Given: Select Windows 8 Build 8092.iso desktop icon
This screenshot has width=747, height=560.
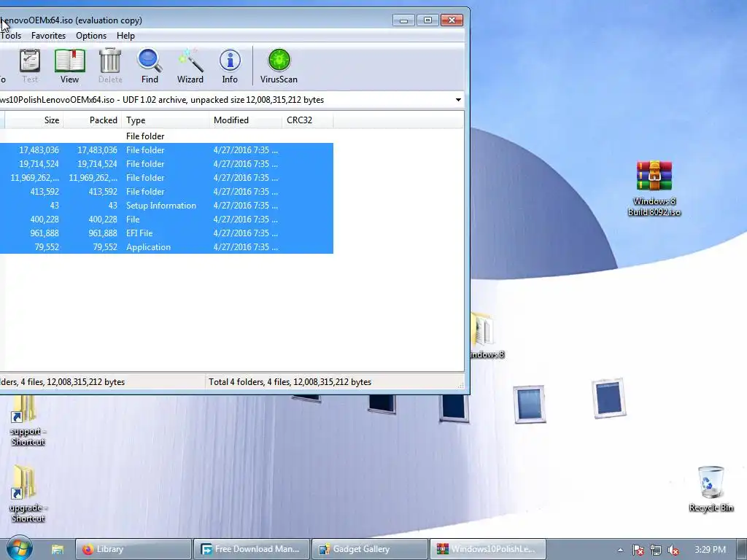Looking at the screenshot, I should tap(654, 188).
